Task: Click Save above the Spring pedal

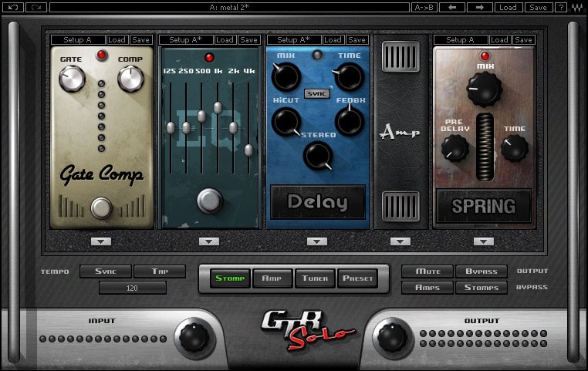Action: [x=523, y=40]
